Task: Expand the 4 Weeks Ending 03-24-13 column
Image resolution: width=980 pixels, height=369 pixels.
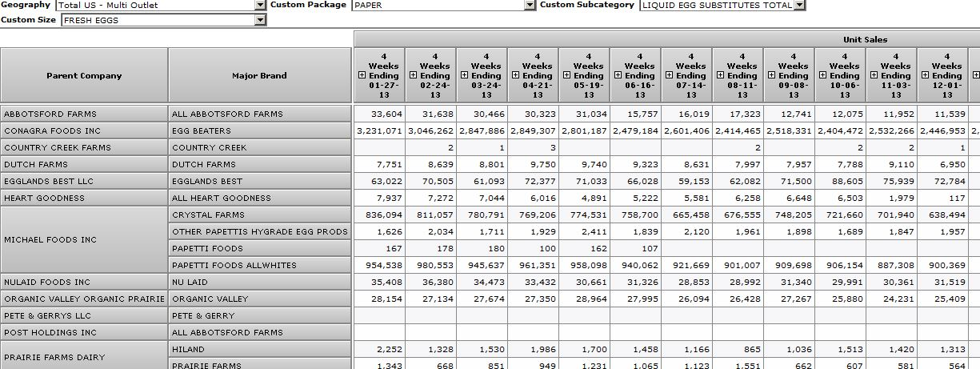Action: point(465,76)
